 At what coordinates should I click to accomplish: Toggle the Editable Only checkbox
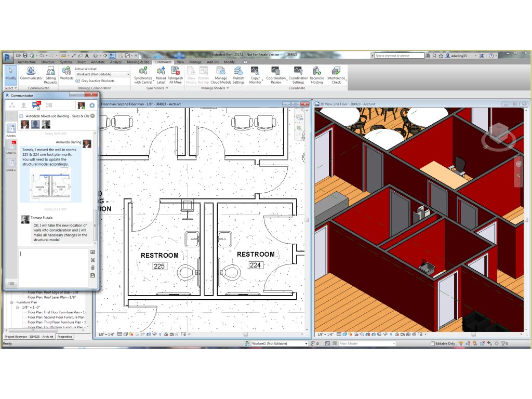point(433,343)
